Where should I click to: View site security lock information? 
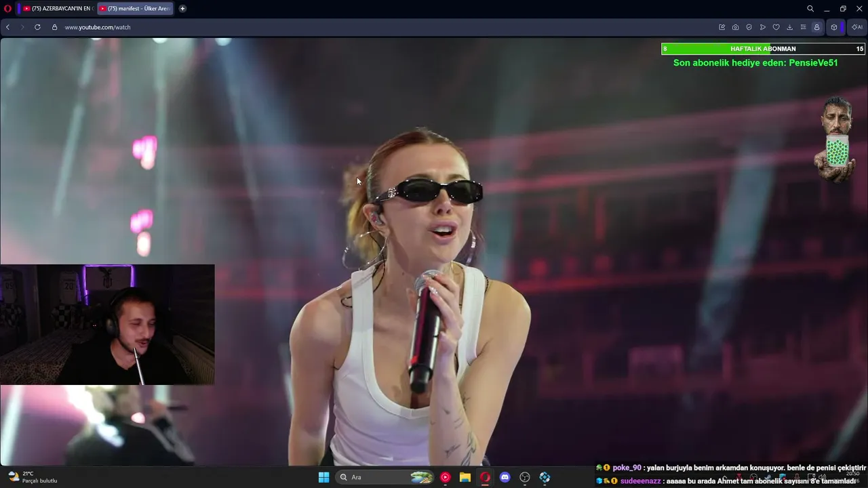point(55,27)
